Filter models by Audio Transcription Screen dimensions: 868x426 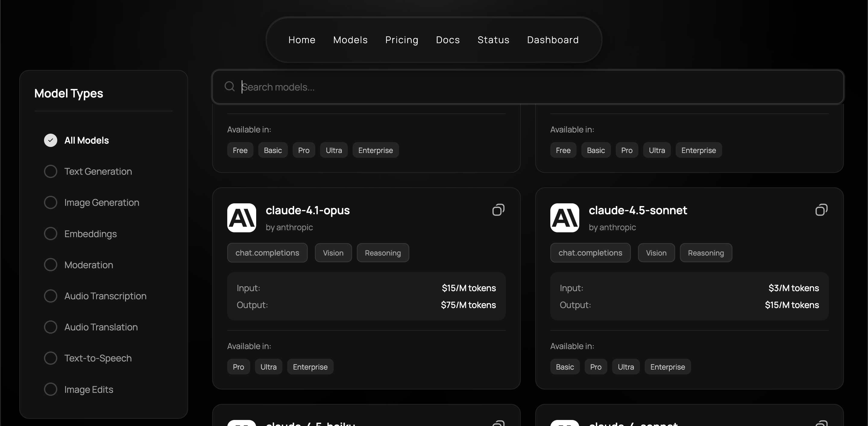[51, 296]
